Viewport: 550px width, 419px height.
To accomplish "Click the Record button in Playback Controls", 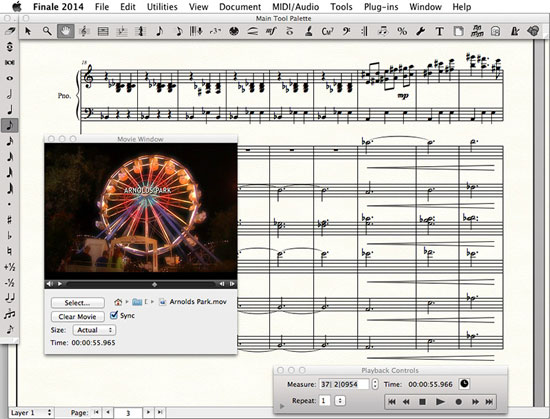I will click(x=458, y=402).
